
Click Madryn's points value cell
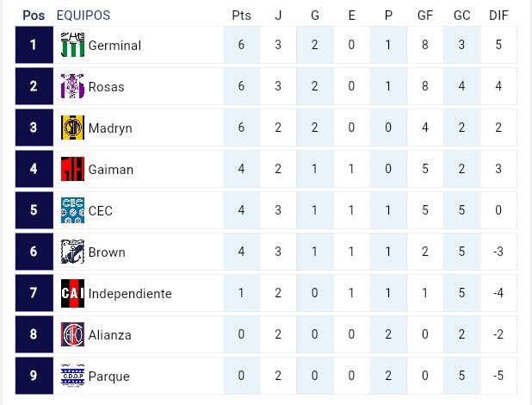click(x=242, y=128)
